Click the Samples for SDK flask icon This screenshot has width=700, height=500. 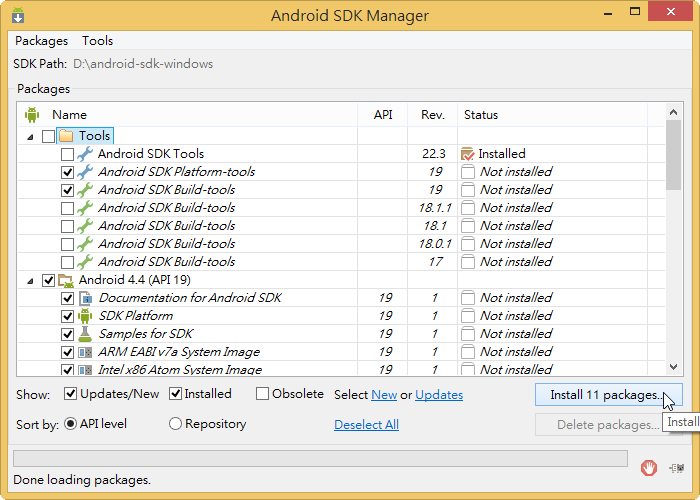85,334
